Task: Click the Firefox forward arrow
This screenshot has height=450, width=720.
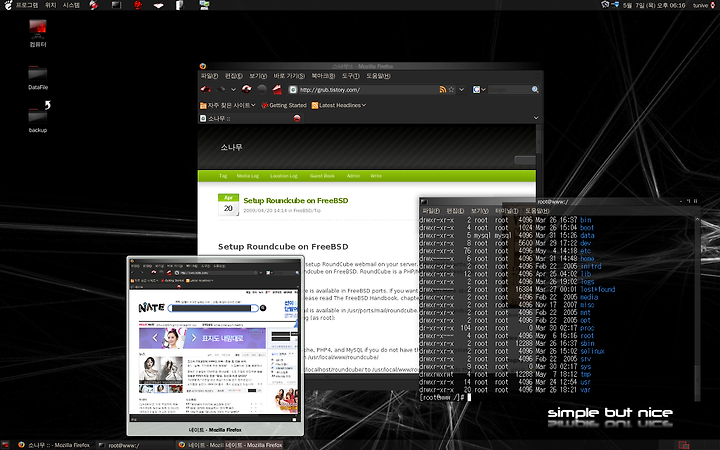Action: coord(221,89)
